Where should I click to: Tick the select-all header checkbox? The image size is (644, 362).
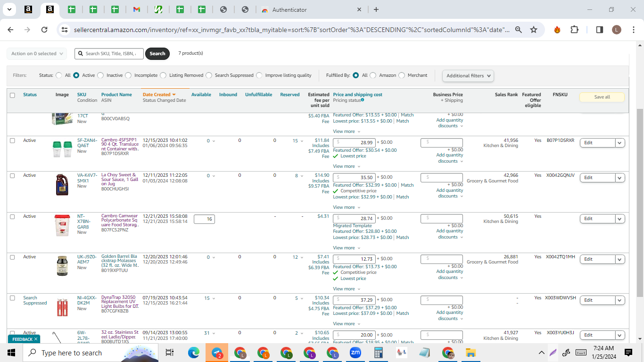13,95
